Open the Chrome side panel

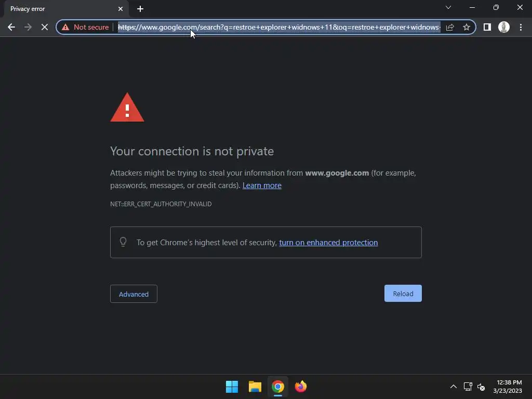487,27
